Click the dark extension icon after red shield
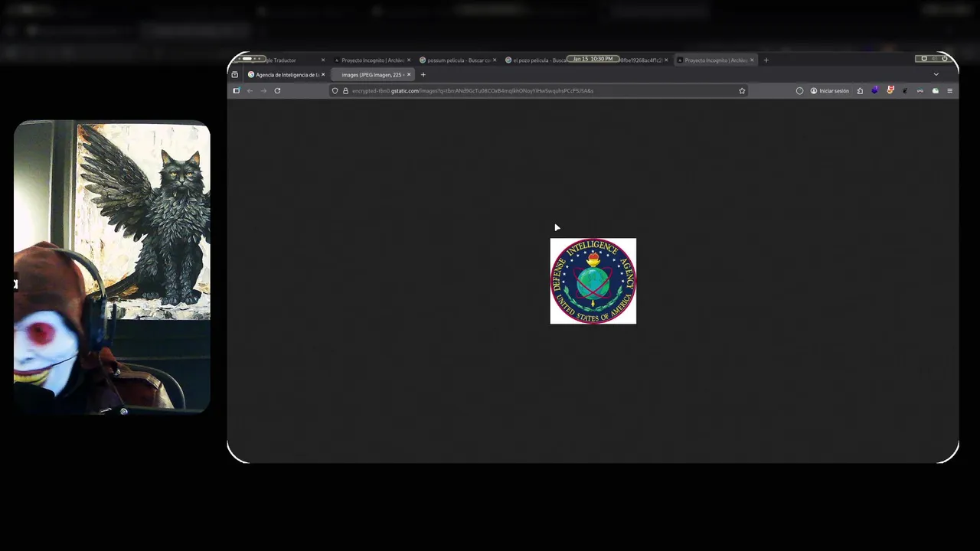Viewport: 980px width, 551px height. point(905,90)
